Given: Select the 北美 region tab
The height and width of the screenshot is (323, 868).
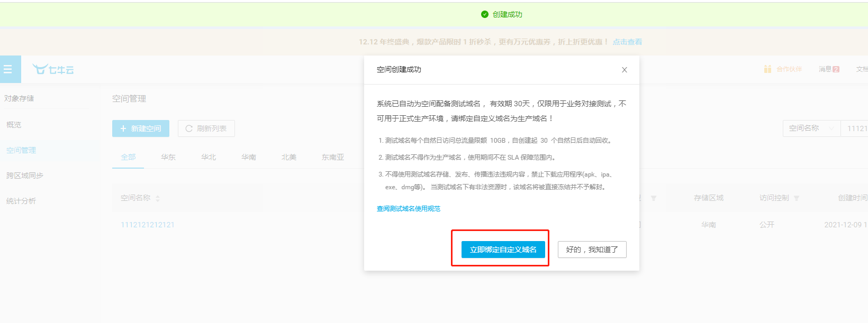Looking at the screenshot, I should click(289, 158).
